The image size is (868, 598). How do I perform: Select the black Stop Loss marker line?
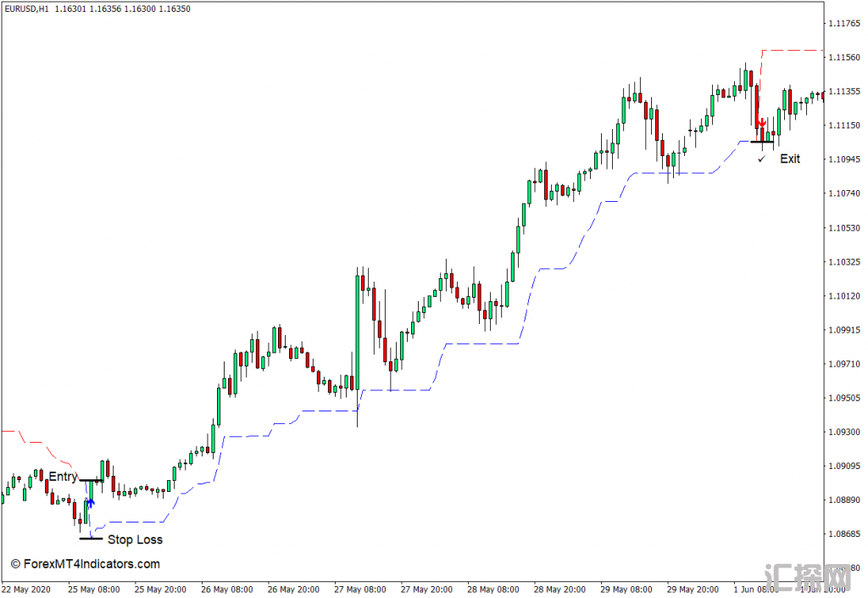pos(91,539)
